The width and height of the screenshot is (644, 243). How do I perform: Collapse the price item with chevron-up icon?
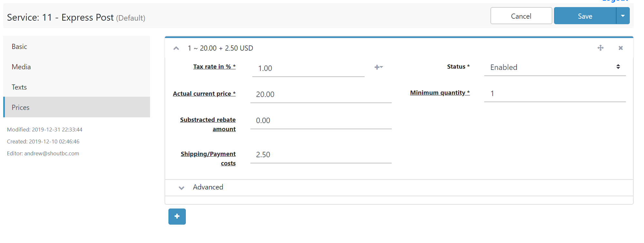click(176, 48)
